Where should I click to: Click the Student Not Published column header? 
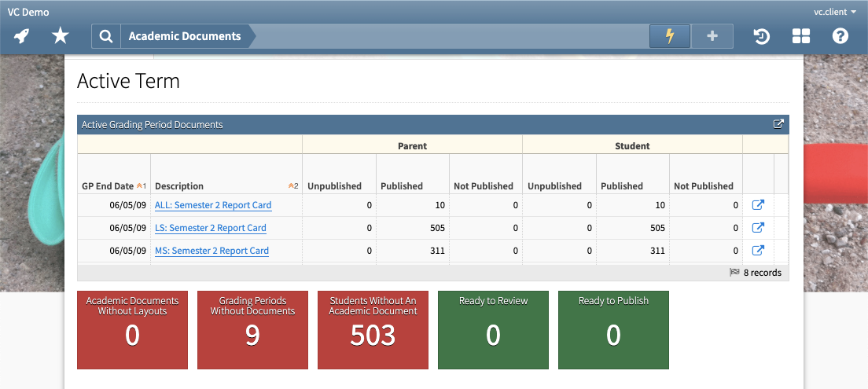click(706, 174)
